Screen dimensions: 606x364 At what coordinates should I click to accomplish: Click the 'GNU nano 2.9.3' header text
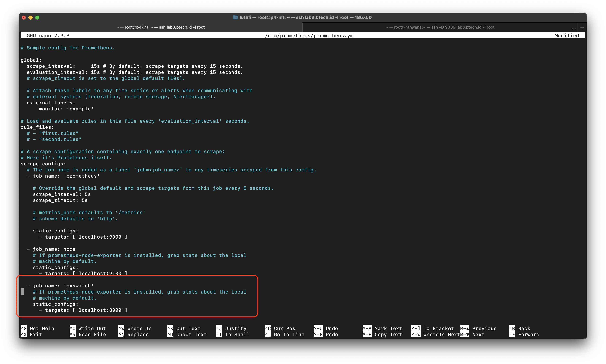[48, 36]
